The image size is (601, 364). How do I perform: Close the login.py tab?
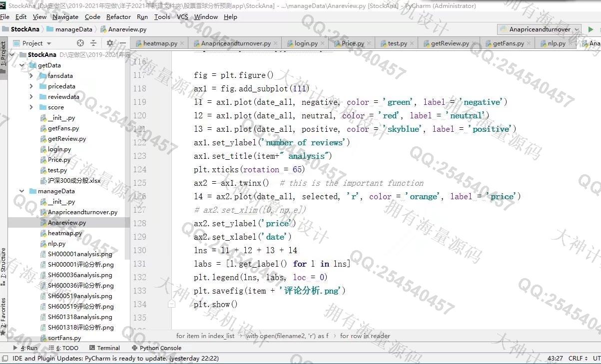[x=322, y=43]
